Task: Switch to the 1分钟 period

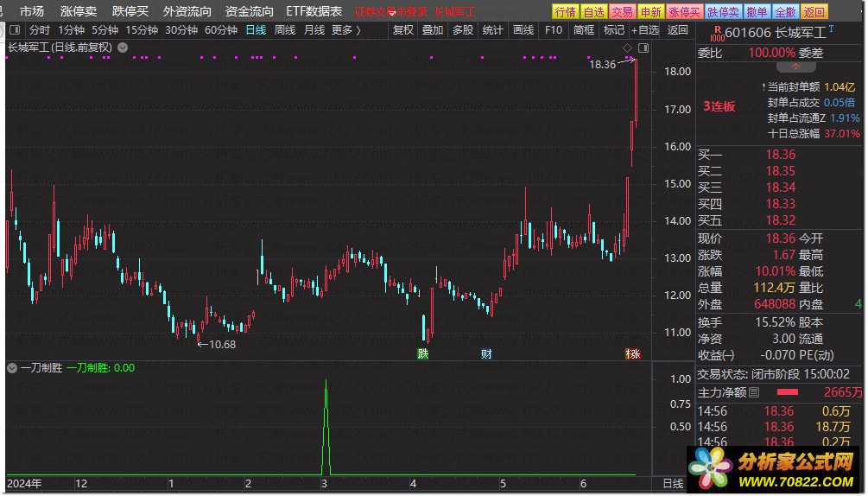Action: (72, 30)
